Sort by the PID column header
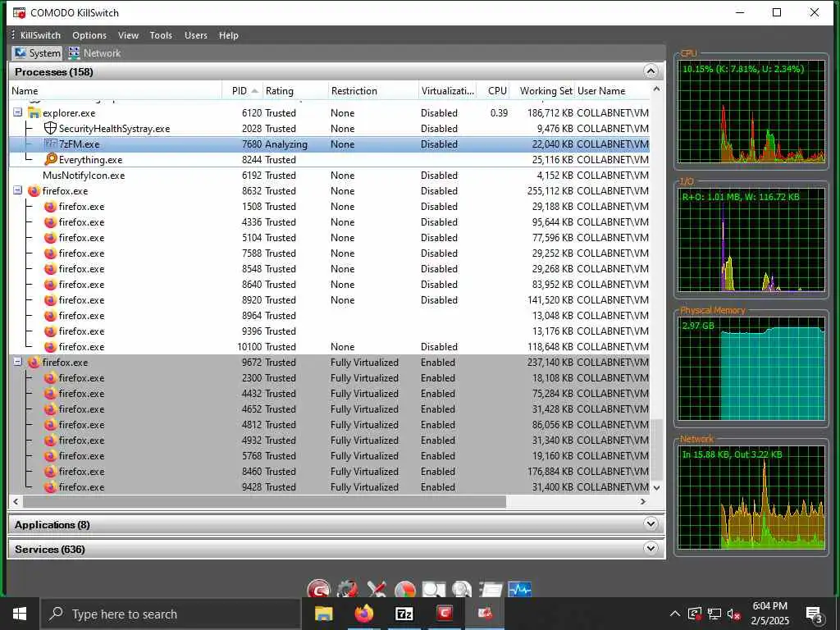The height and width of the screenshot is (630, 840). coord(243,90)
